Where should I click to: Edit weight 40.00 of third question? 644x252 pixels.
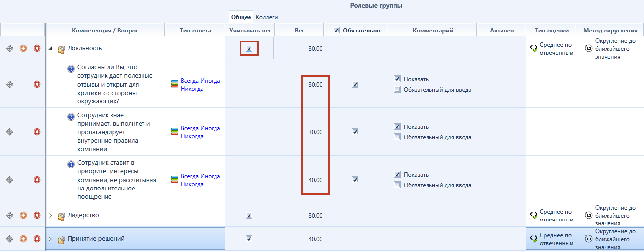[315, 180]
